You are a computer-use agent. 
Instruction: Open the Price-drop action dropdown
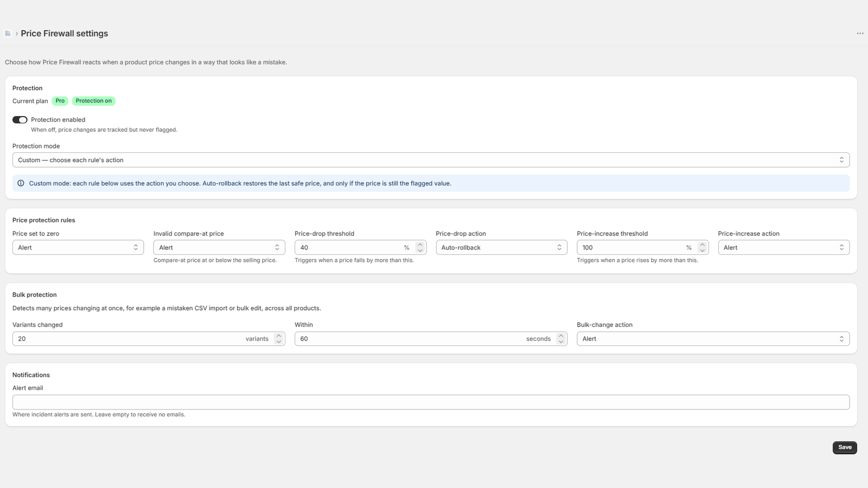(x=502, y=247)
